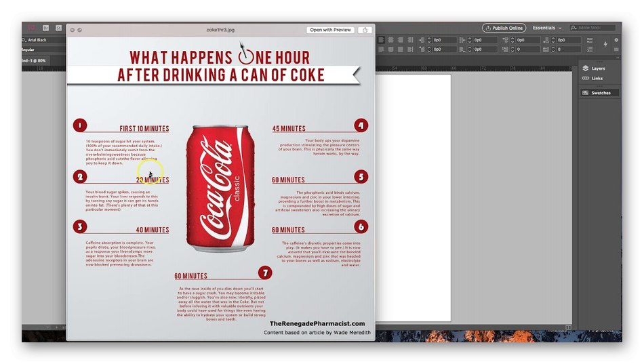Open the Essentials workspace dropdown

[547, 28]
